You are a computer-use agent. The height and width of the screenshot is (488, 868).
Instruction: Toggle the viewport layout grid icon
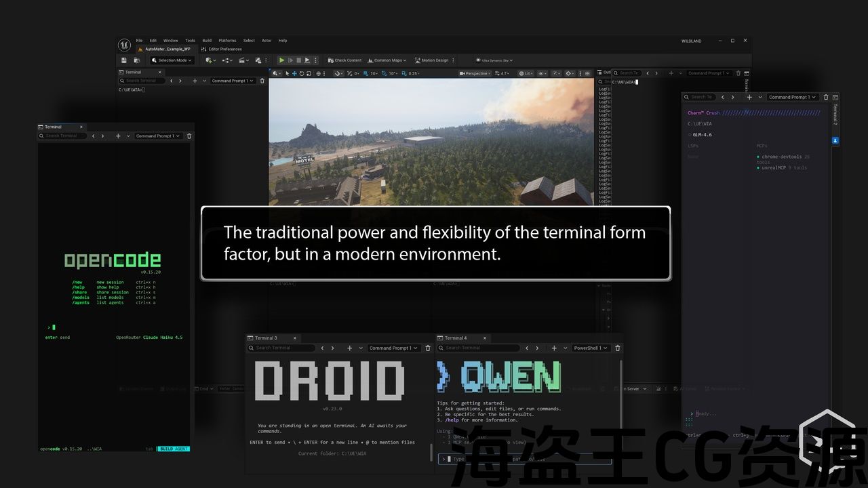click(588, 73)
